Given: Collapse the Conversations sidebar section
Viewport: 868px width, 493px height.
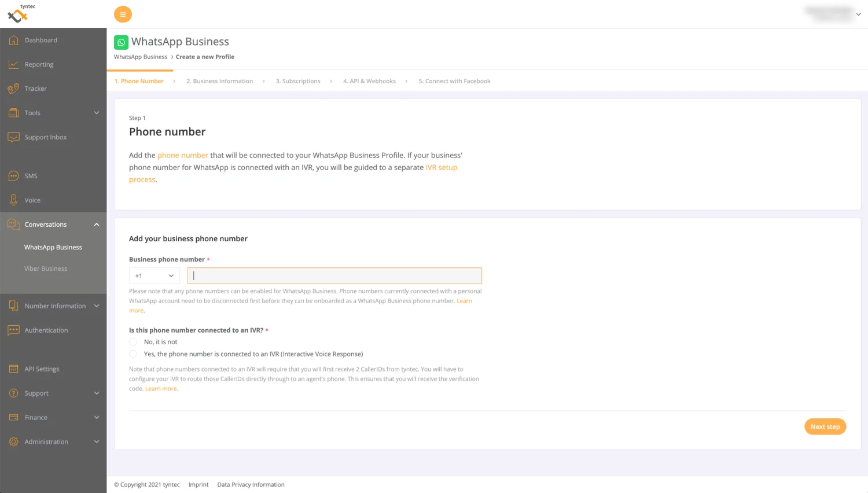Looking at the screenshot, I should click(x=97, y=225).
